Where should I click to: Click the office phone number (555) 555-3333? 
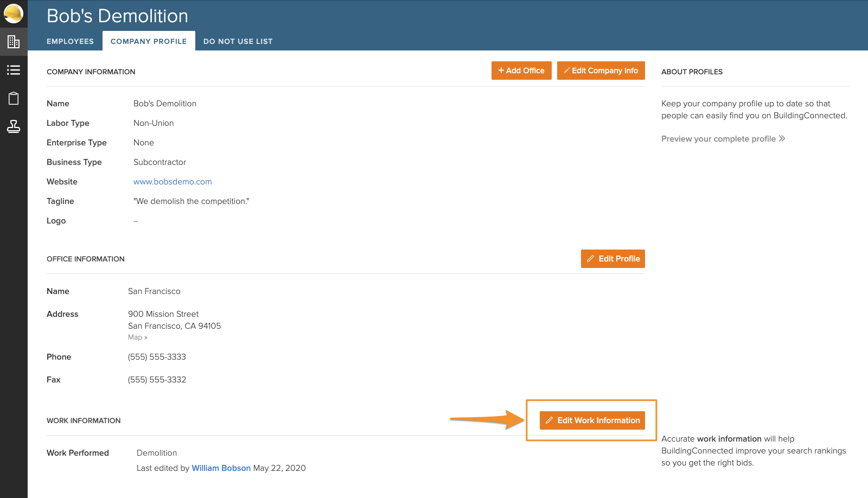coord(157,357)
